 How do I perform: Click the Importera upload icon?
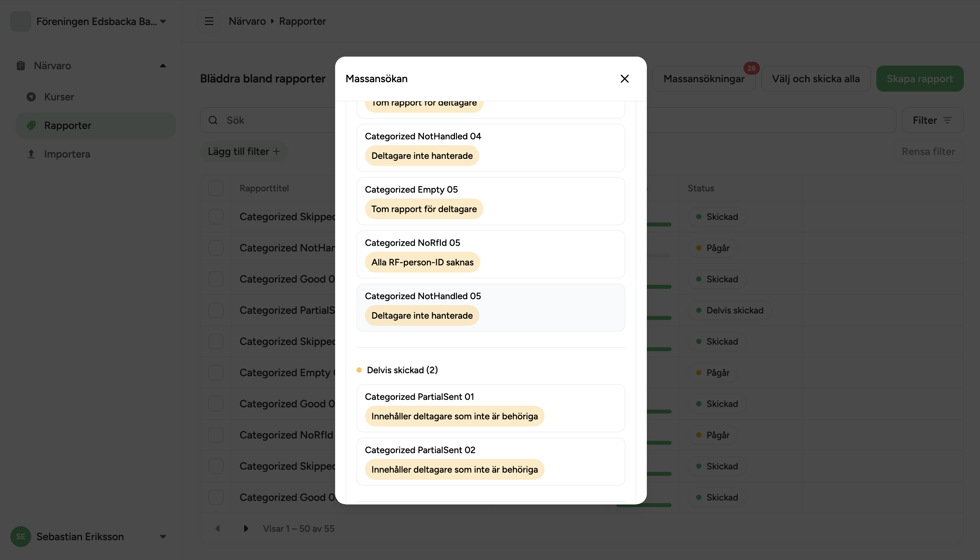(x=31, y=154)
